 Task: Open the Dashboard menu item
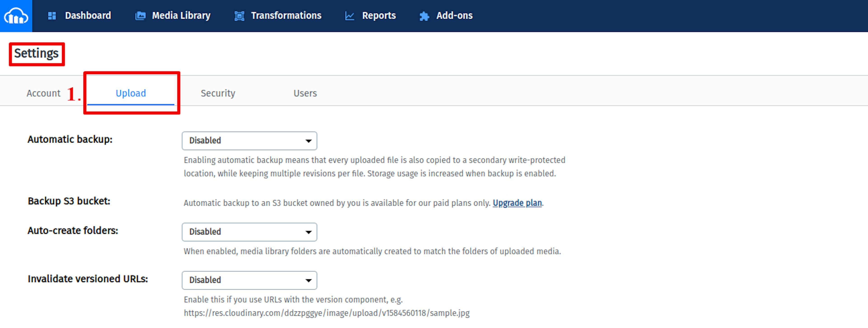[x=88, y=16]
